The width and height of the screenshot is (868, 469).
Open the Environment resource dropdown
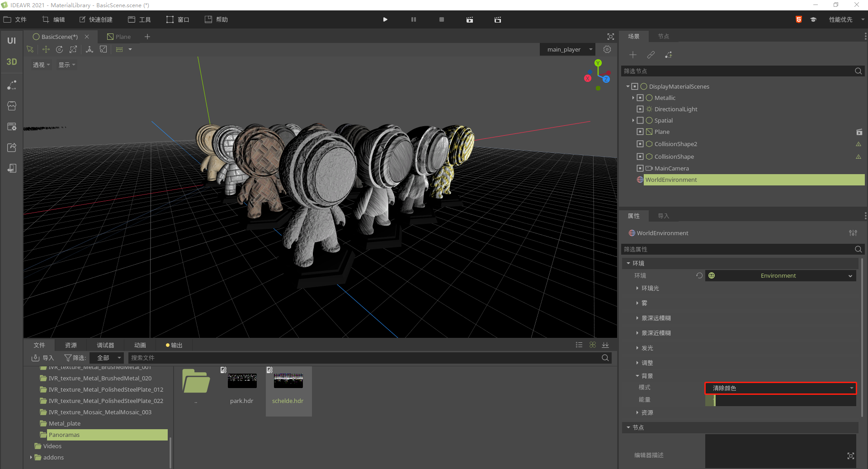coord(780,275)
